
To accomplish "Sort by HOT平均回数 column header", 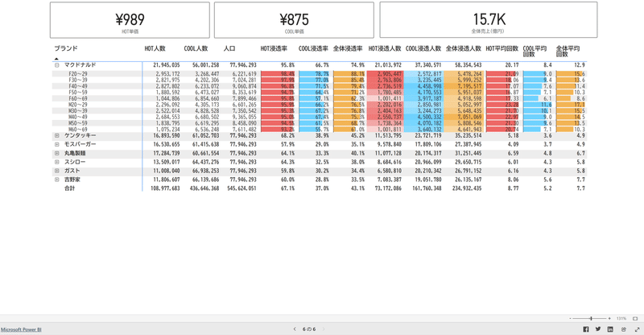I will 502,48.
